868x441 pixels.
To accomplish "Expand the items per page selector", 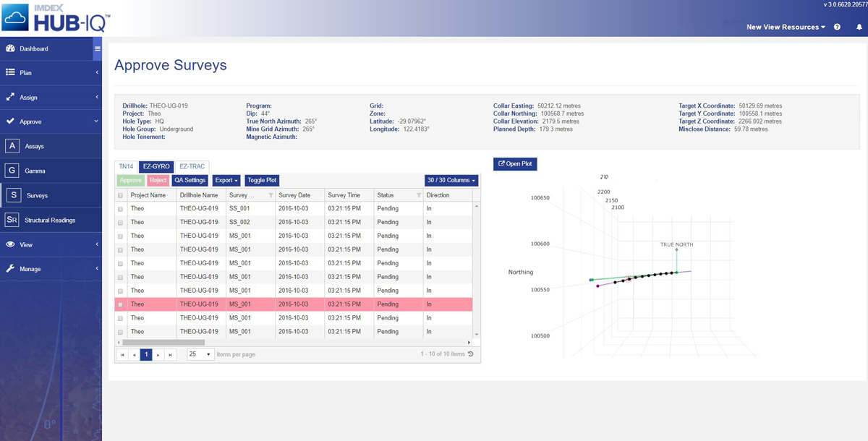I will pos(200,354).
